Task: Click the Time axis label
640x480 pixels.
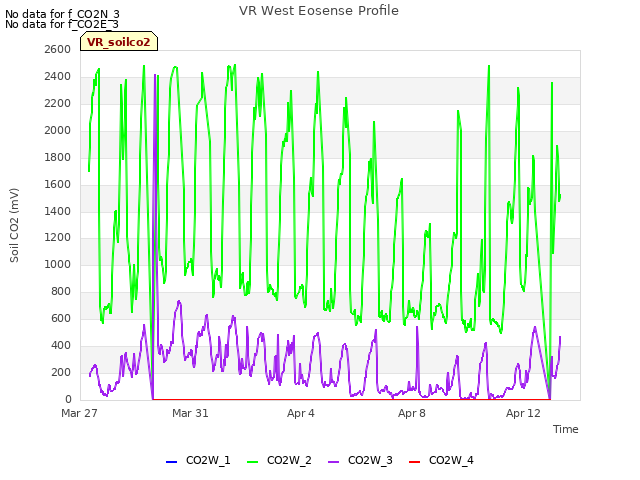Action: pos(566,429)
